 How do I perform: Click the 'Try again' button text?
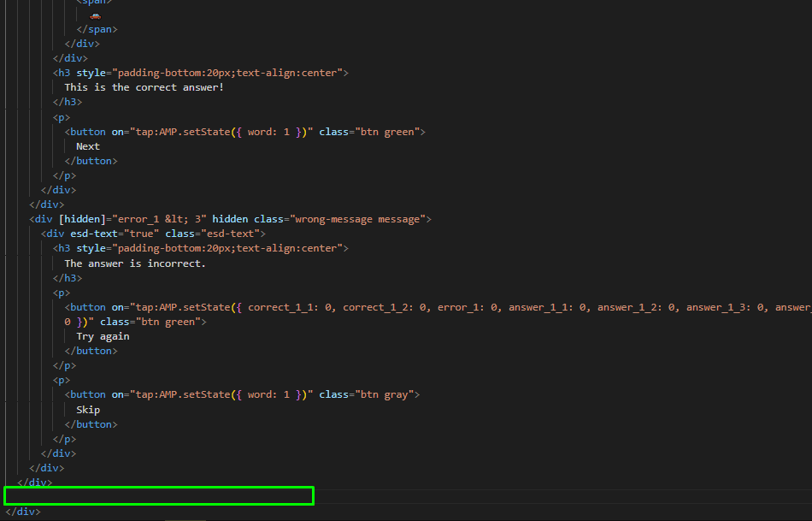click(x=105, y=335)
